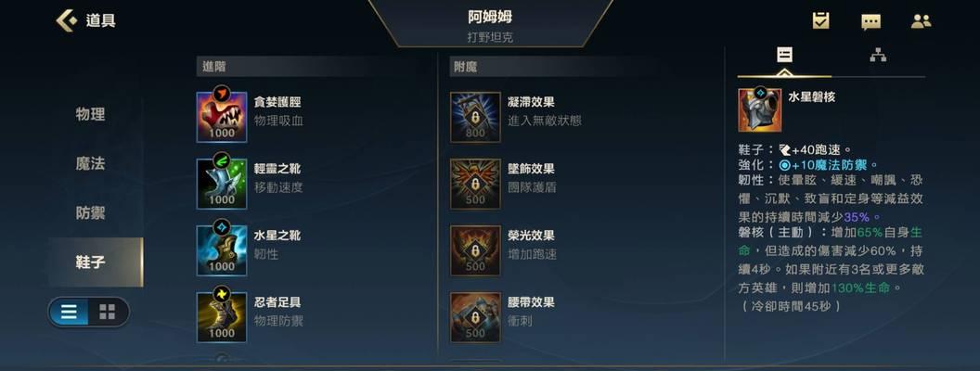980x371 pixels.
Task: Choose the 榮光效果 enchant icon
Action: tap(475, 250)
